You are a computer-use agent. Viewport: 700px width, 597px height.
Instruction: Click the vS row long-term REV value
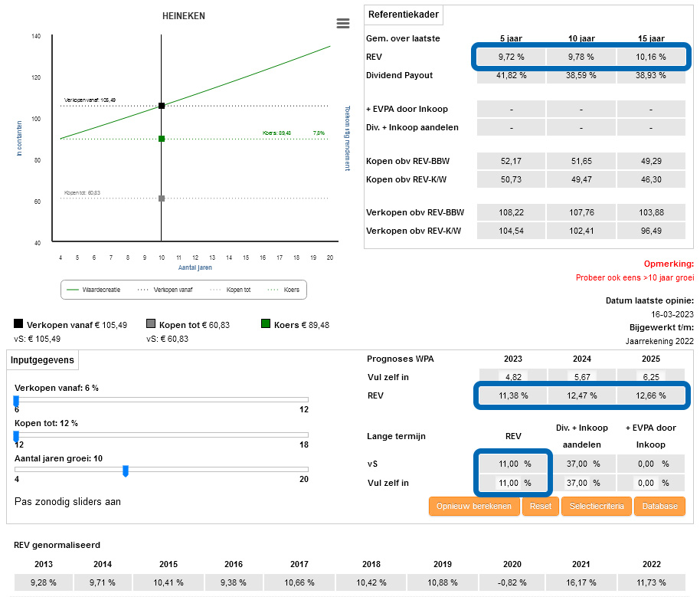pyautogui.click(x=513, y=464)
